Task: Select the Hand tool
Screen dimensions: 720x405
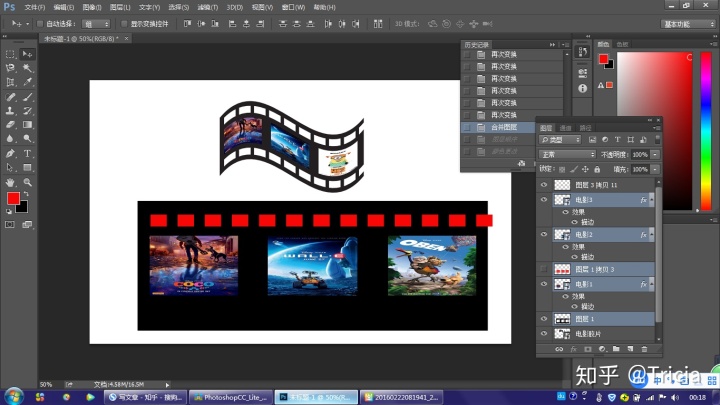Action: 10,182
